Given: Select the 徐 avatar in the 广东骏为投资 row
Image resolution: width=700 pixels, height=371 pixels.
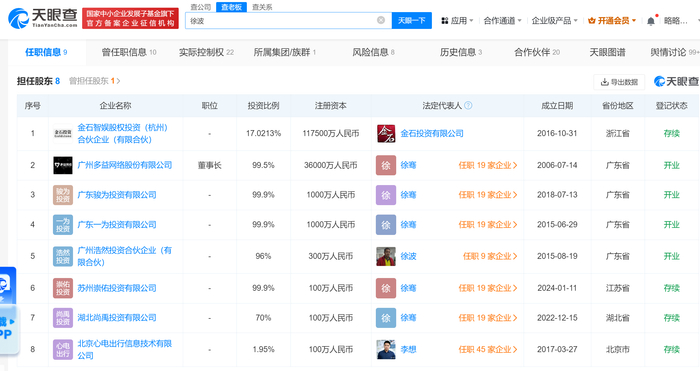Looking at the screenshot, I should click(x=386, y=195).
